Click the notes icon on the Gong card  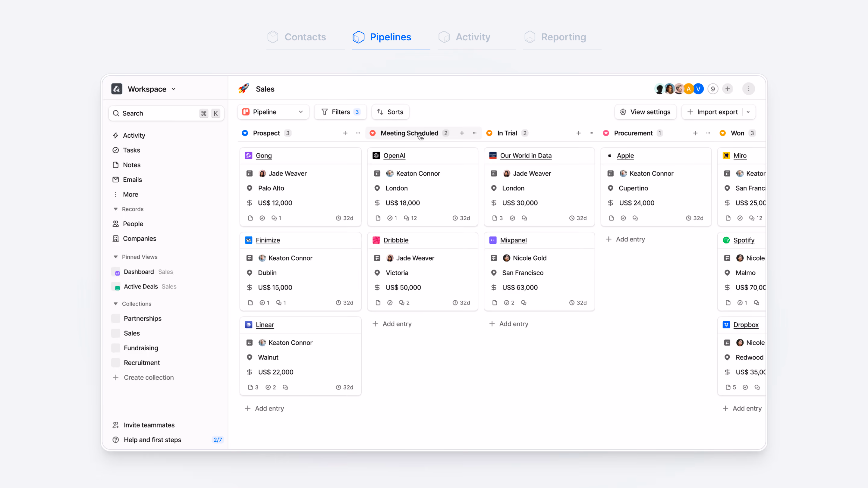click(x=250, y=218)
